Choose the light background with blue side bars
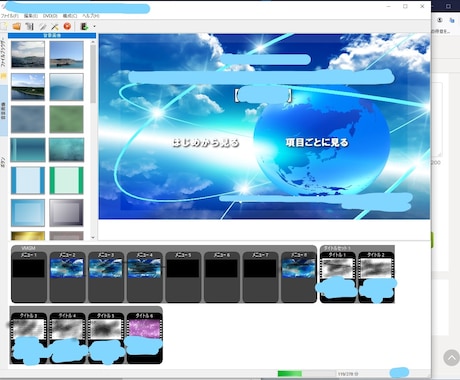460x380 pixels. click(x=28, y=180)
